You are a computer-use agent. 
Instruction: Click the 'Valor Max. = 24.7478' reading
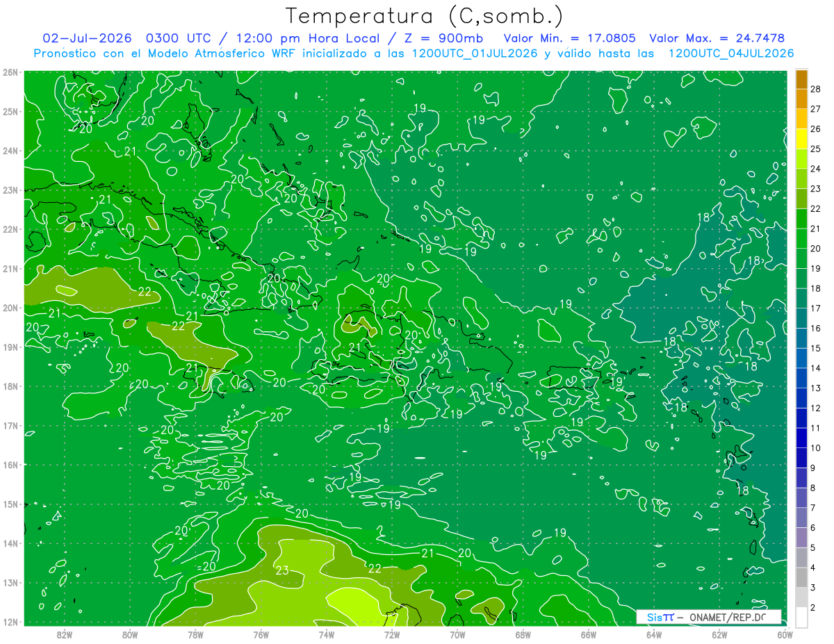click(x=717, y=38)
